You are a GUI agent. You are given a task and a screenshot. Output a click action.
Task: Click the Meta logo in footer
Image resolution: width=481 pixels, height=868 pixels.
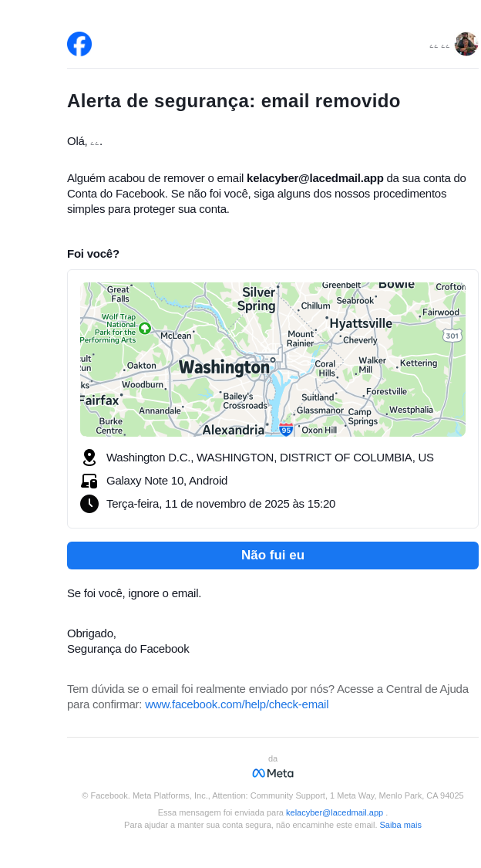[x=273, y=773]
